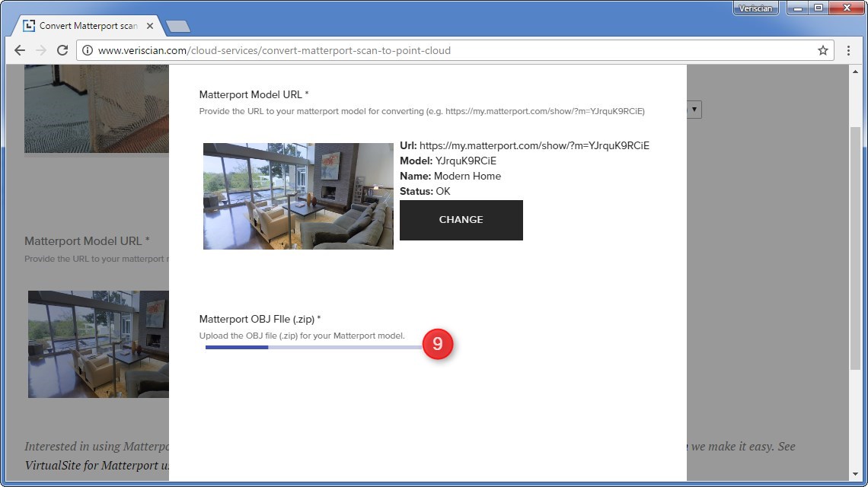Image resolution: width=868 pixels, height=487 pixels.
Task: View site info icon in address bar
Action: 88,50
